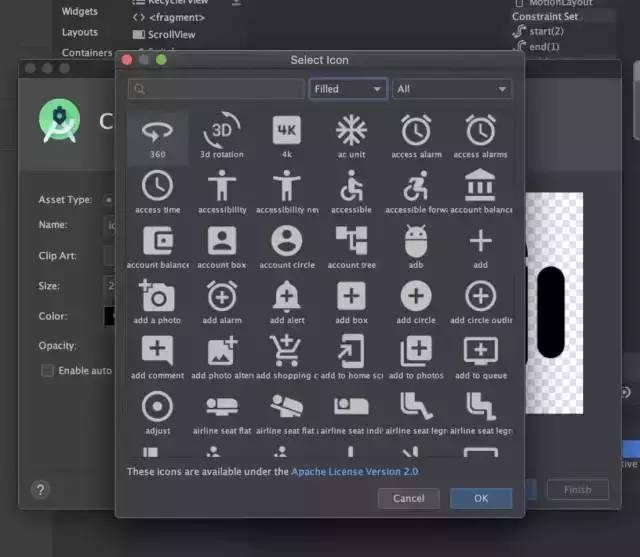Select the account box icon
640x557 pixels.
tap(222, 248)
